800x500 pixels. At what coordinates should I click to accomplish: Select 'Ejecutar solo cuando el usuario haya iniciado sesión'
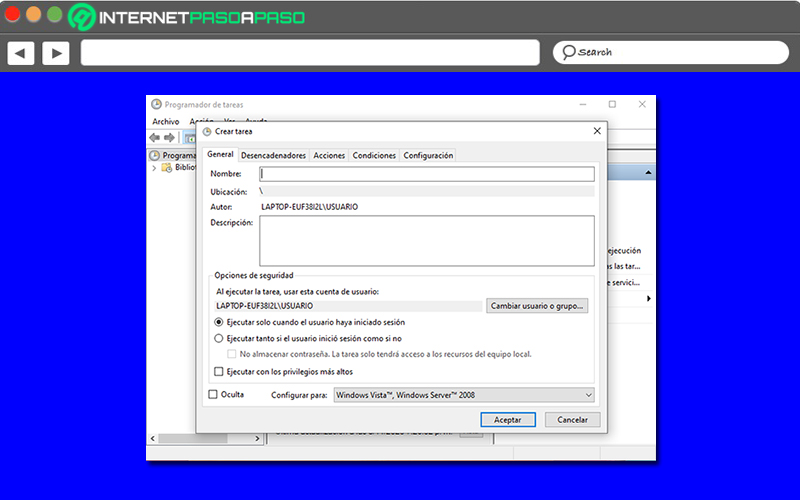218,322
